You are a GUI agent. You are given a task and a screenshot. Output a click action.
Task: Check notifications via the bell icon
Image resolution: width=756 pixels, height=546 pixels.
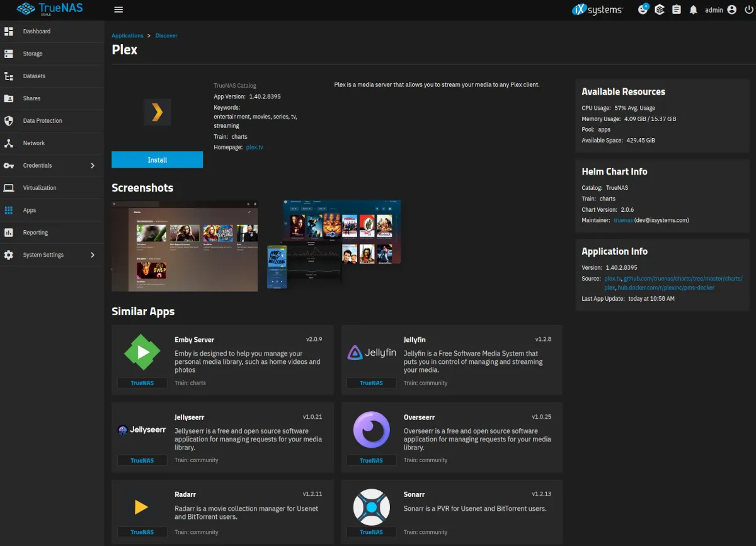click(x=693, y=9)
